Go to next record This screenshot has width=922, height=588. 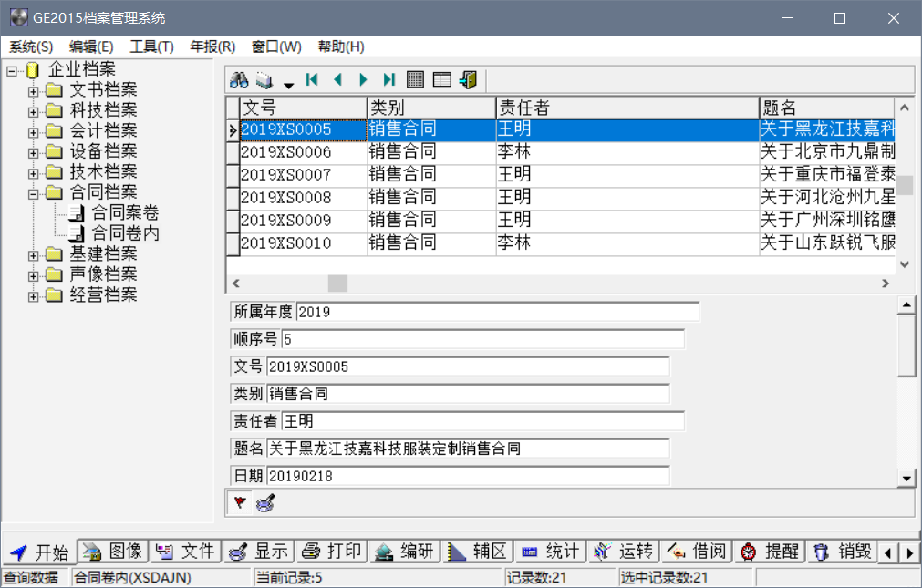(363, 79)
